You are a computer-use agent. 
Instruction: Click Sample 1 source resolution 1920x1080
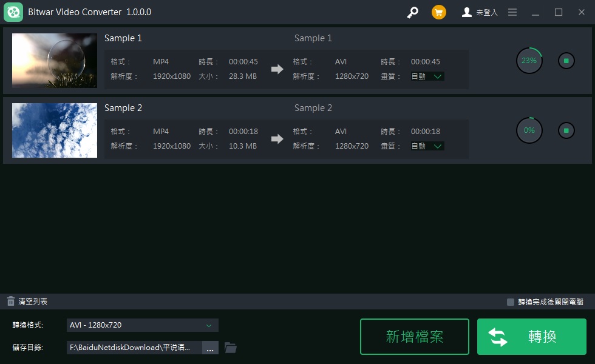171,76
